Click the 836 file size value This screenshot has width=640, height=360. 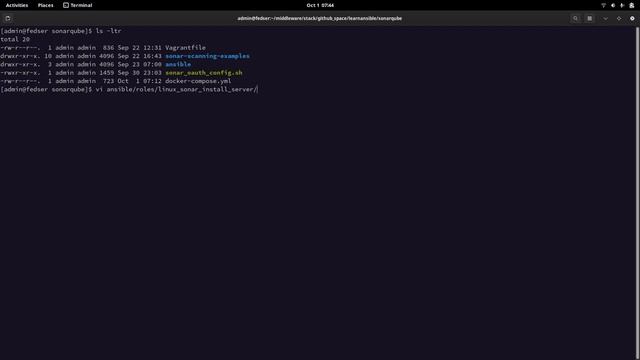tap(108, 48)
